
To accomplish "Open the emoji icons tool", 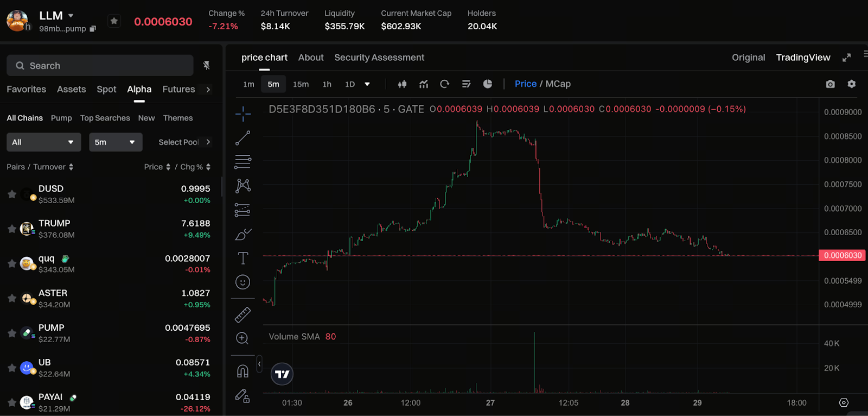I will tap(242, 282).
